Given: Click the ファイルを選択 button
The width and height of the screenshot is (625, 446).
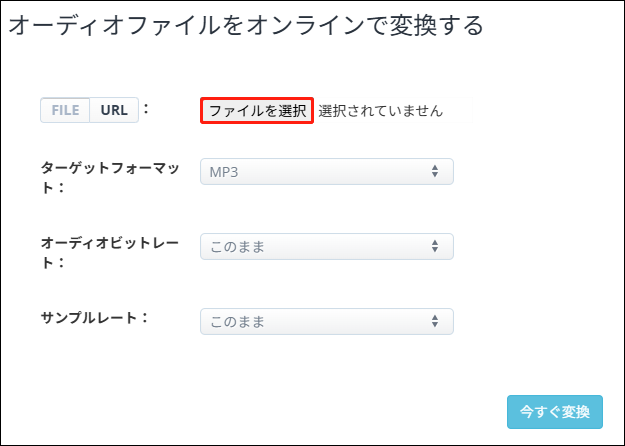Looking at the screenshot, I should 257,111.
